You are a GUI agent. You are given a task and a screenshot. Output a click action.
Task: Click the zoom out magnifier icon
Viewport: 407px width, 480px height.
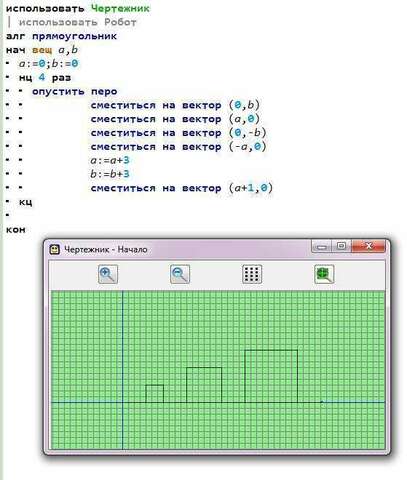[180, 274]
